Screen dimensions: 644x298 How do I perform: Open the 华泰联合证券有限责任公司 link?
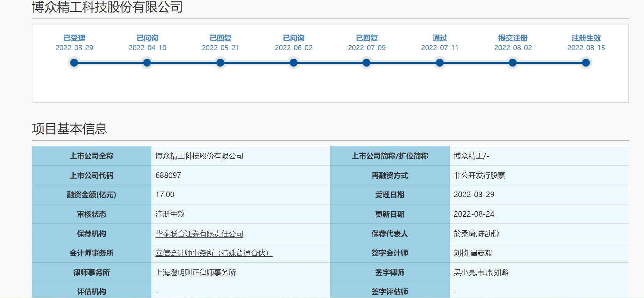tap(199, 234)
